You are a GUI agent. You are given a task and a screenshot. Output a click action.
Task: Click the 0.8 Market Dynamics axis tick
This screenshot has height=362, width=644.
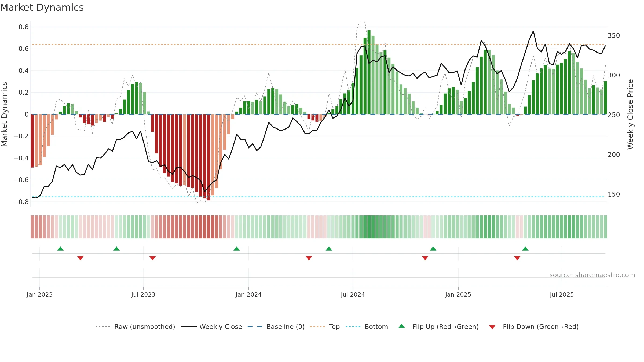point(24,27)
